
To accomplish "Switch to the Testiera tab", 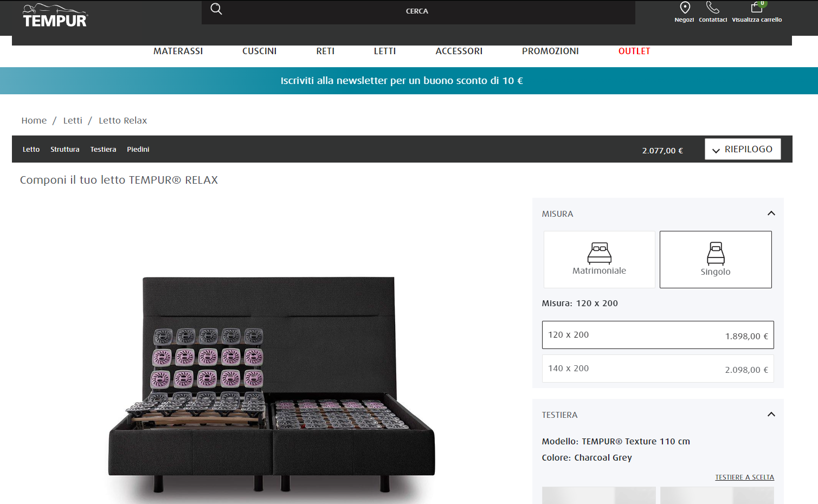I will pos(103,149).
